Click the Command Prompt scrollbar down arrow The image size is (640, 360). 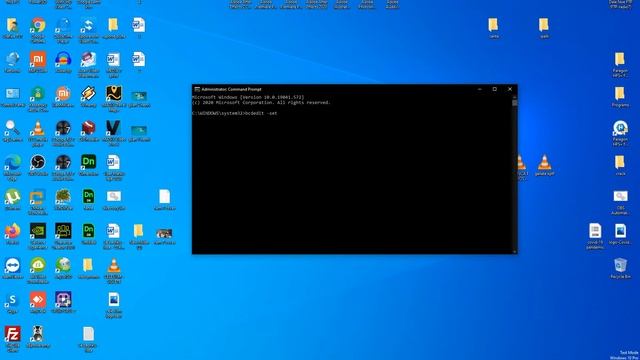click(x=515, y=251)
